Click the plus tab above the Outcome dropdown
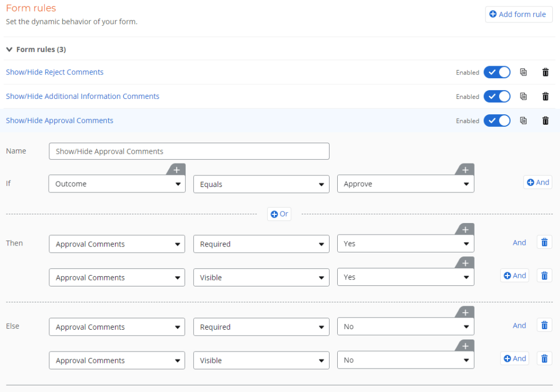Viewport: 560px width, 392px height. pos(176,170)
